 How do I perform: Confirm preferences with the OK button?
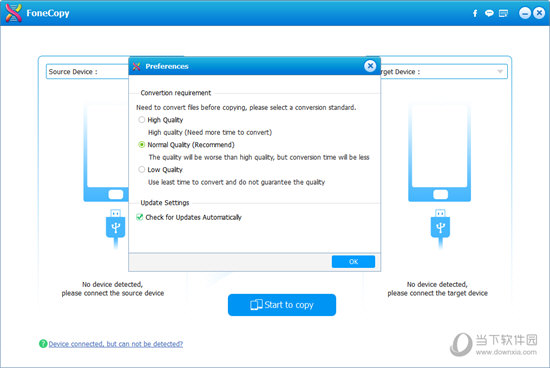(353, 261)
